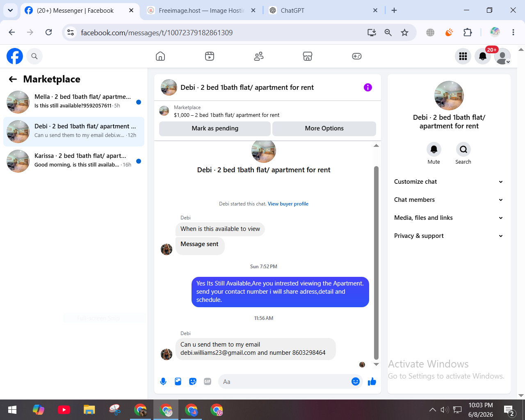The image size is (525, 420).
Task: Expand Media, files and links section
Action: tap(449, 218)
